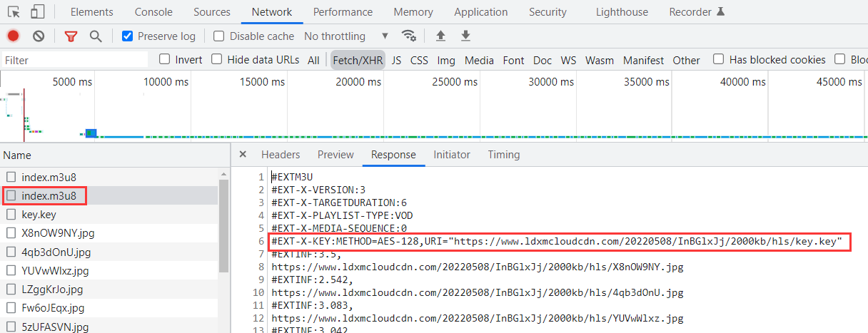Screen dimensions: 868x333
Task: Click the Filter text input field
Action: point(75,61)
